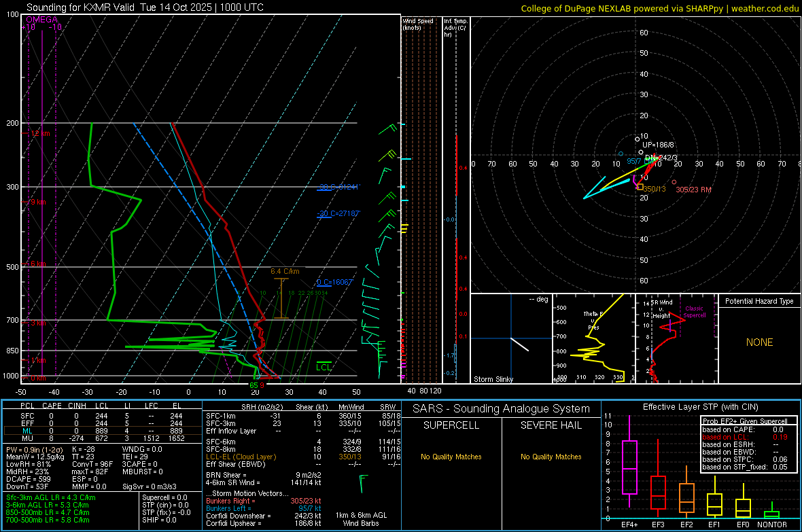Click the 'DCAPE = 599' value
This screenshot has height=532, width=802.
coord(28,479)
